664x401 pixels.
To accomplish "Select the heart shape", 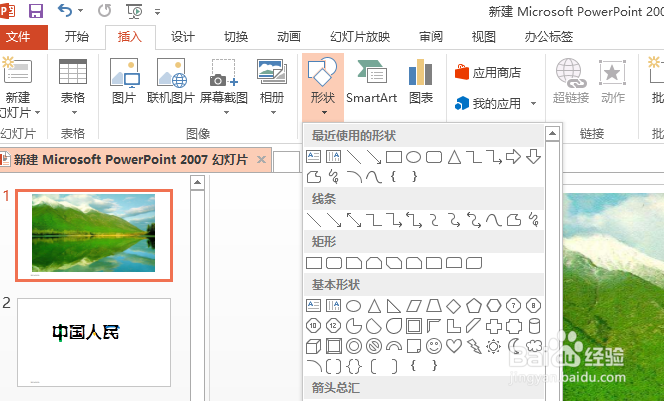I will click(454, 346).
